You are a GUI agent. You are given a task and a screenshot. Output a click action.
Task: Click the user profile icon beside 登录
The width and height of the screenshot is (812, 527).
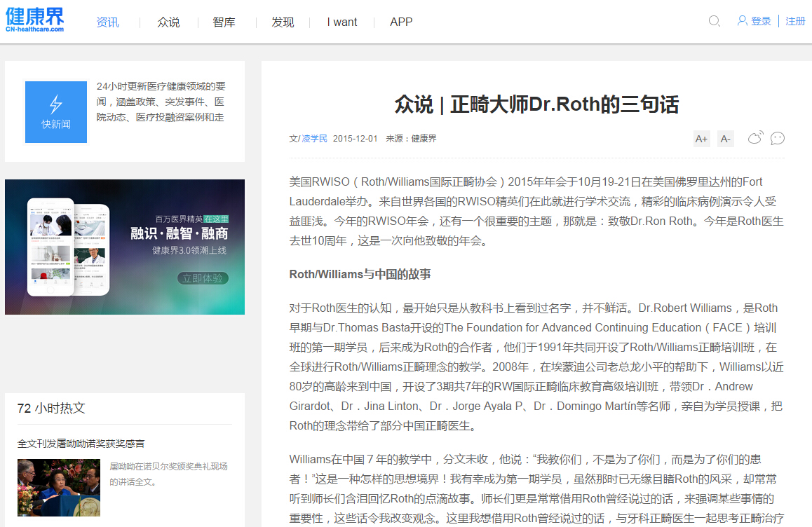coord(742,21)
